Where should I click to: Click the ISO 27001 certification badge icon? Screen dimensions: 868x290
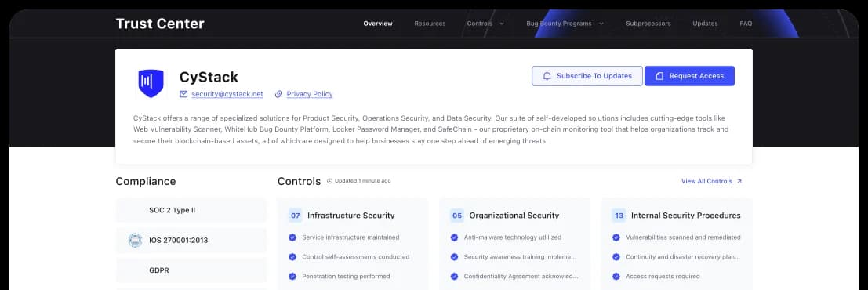pos(135,240)
